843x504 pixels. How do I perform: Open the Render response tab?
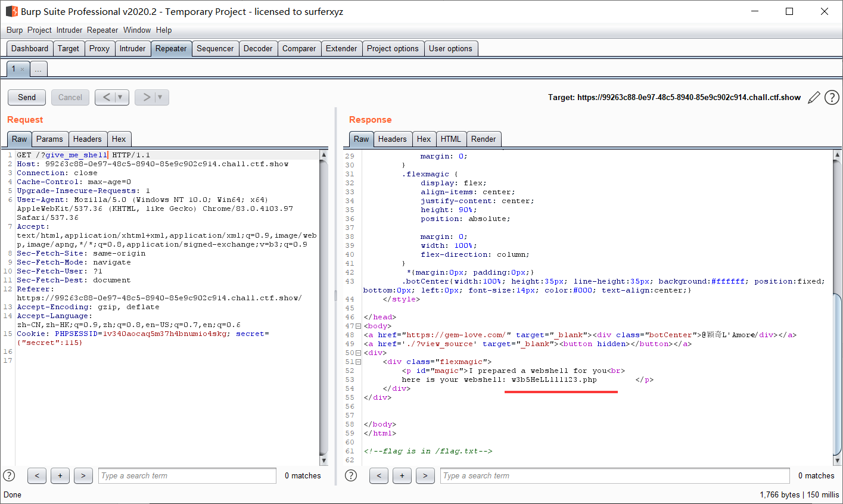[483, 139]
